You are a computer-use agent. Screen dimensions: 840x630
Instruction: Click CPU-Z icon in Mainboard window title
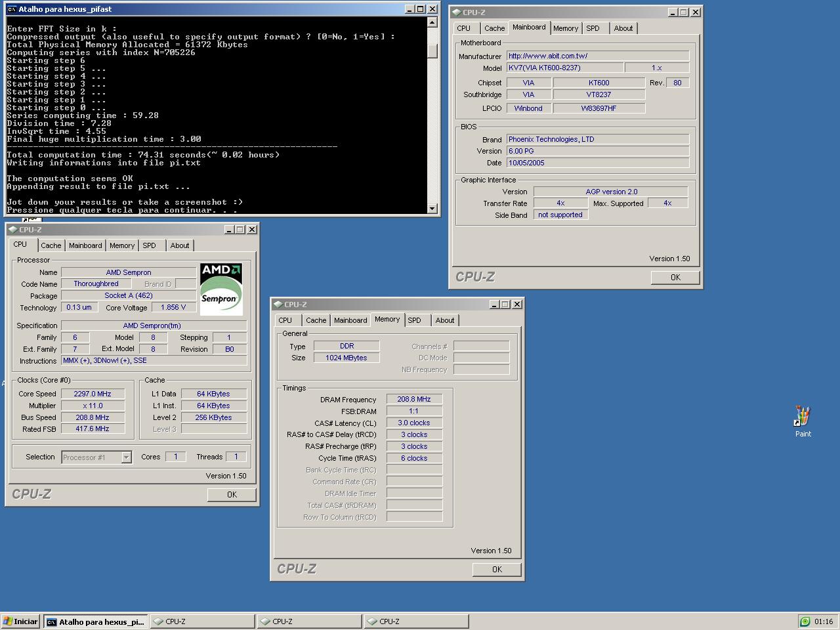pyautogui.click(x=457, y=12)
